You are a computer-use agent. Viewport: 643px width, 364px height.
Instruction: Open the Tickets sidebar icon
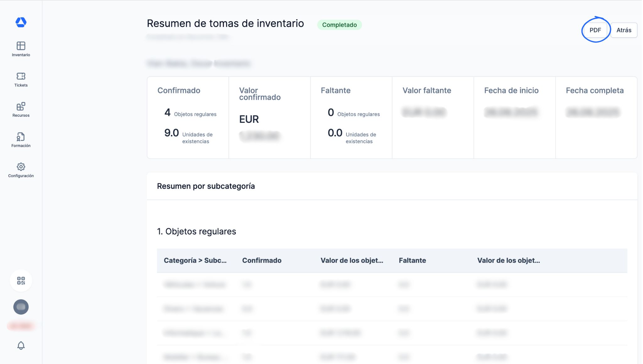(21, 76)
